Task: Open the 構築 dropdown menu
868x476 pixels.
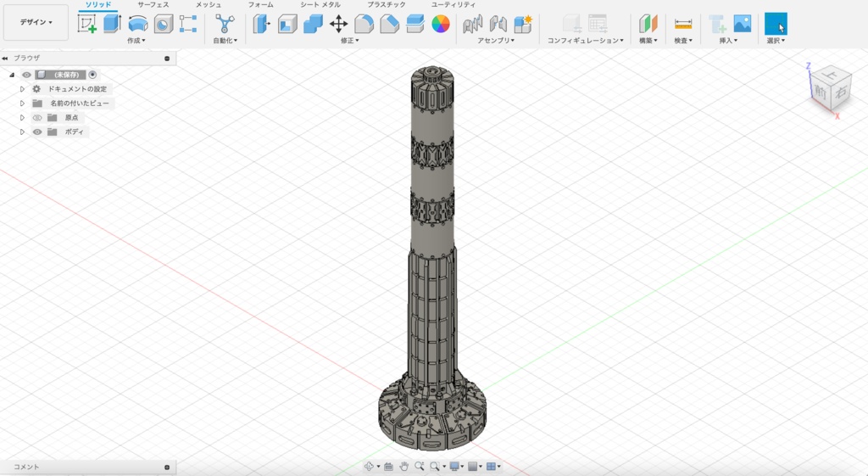Action: (x=648, y=41)
